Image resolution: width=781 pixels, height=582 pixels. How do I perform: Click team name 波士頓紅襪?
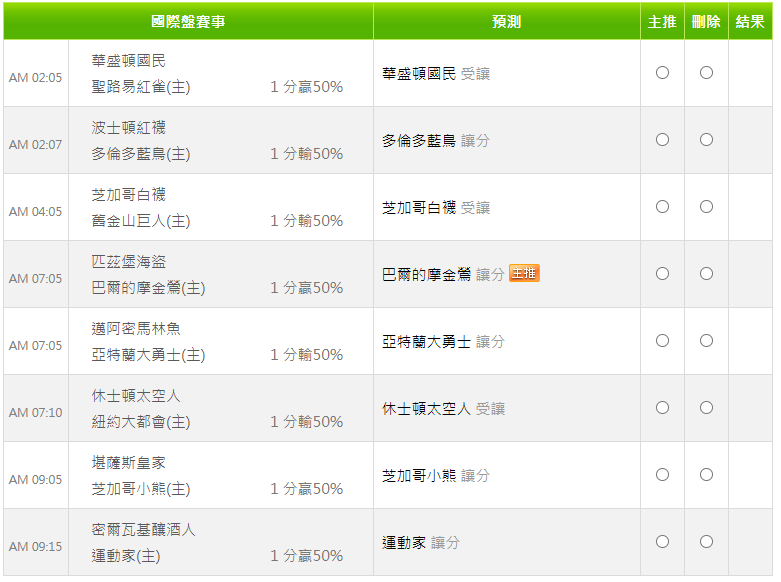[x=129, y=128]
